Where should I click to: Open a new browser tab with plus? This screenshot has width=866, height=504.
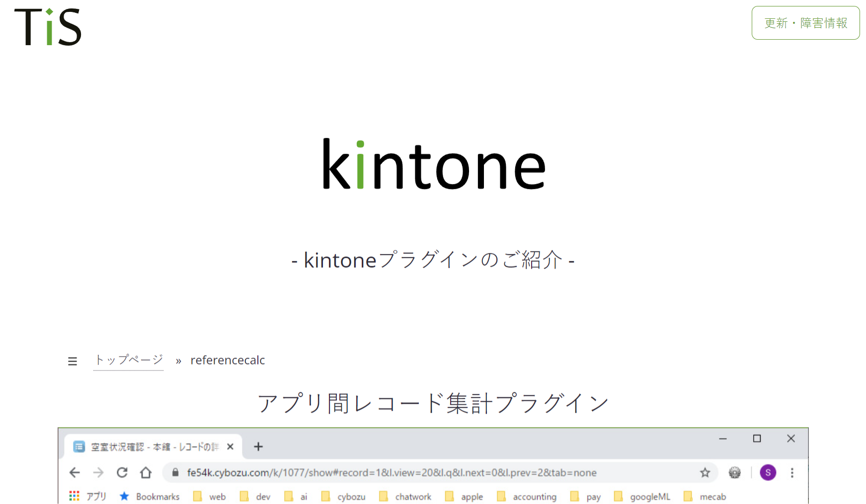coord(258,447)
